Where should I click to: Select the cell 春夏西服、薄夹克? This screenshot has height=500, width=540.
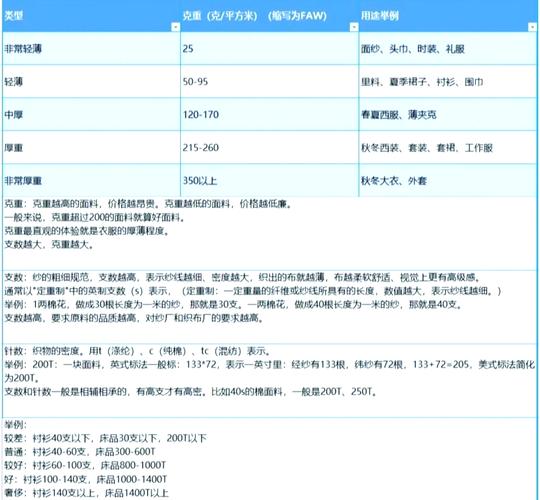click(448, 114)
